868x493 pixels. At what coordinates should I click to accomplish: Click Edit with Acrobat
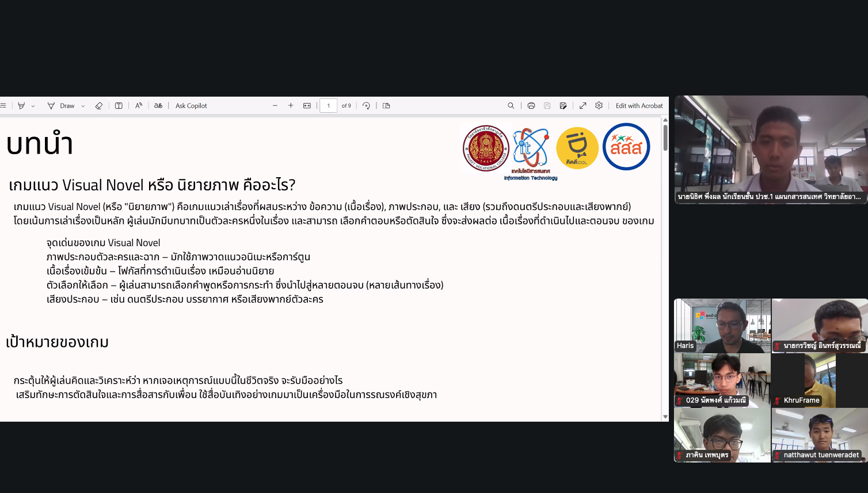tap(639, 106)
